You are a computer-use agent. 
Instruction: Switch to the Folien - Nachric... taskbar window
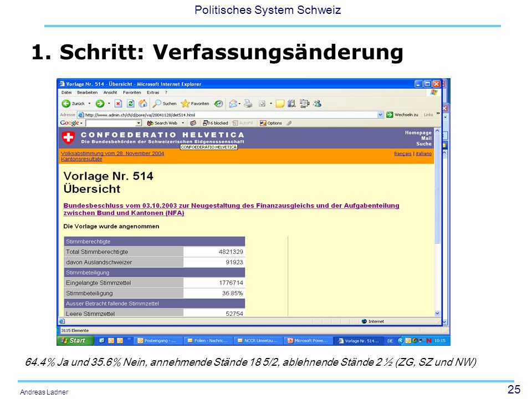[208, 341]
